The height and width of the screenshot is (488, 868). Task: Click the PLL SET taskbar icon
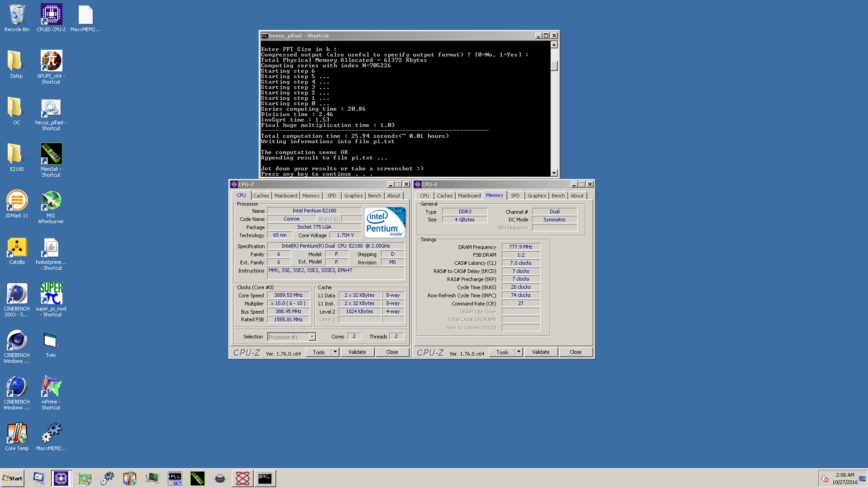(x=175, y=478)
